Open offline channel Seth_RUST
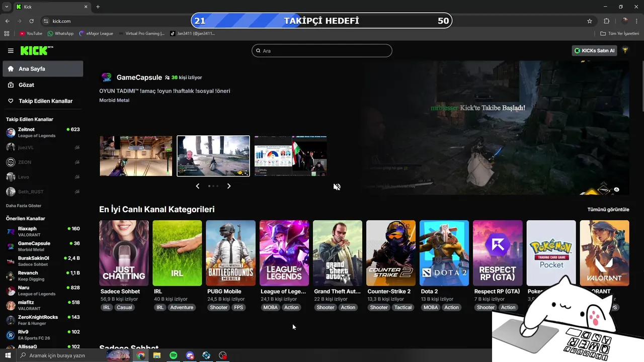The image size is (644, 362). (43, 192)
